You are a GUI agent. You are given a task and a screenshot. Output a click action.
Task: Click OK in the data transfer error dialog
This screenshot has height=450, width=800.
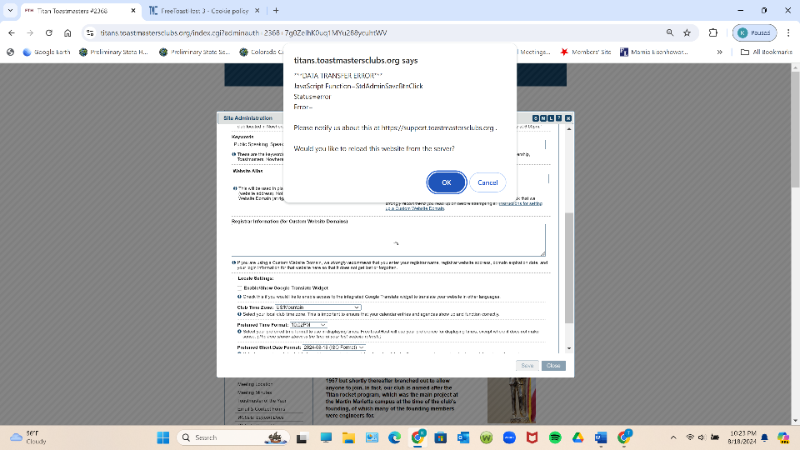coord(446,182)
